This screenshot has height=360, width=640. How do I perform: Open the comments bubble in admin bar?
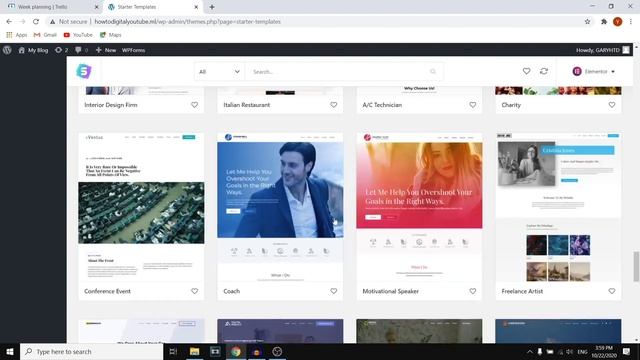(81, 50)
